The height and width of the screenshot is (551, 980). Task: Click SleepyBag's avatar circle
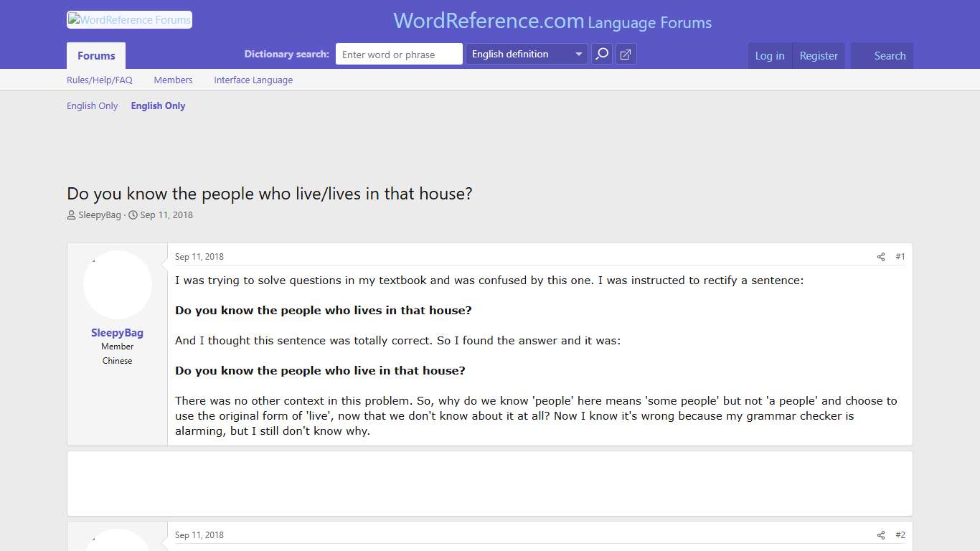[x=117, y=284]
